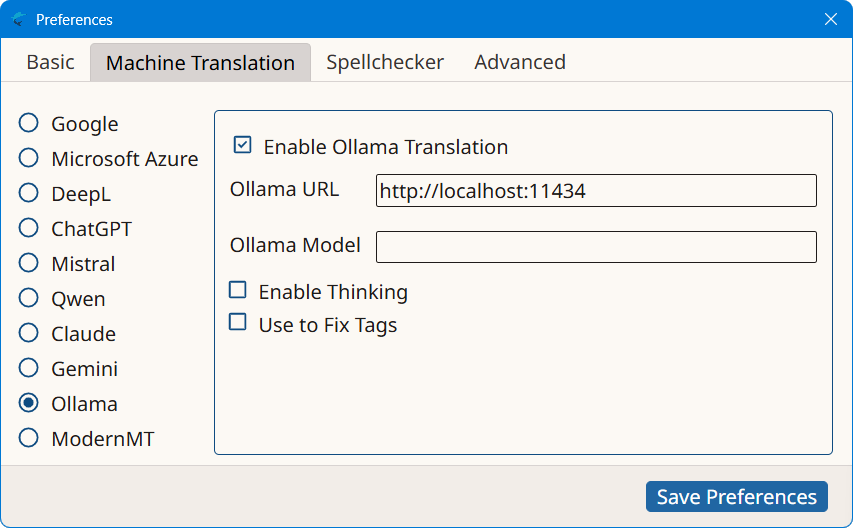This screenshot has height=528, width=853.
Task: Click the Save Preferences button
Action: [737, 496]
